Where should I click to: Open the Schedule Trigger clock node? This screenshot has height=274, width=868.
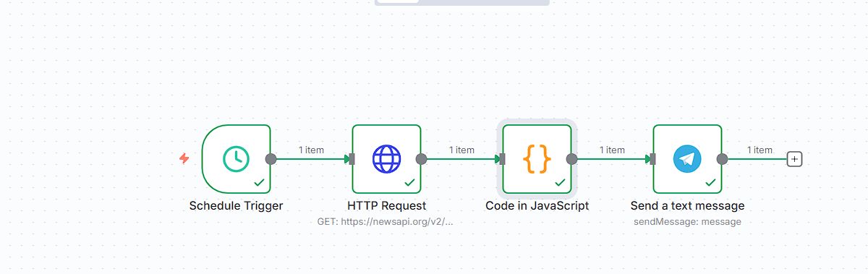[236, 159]
